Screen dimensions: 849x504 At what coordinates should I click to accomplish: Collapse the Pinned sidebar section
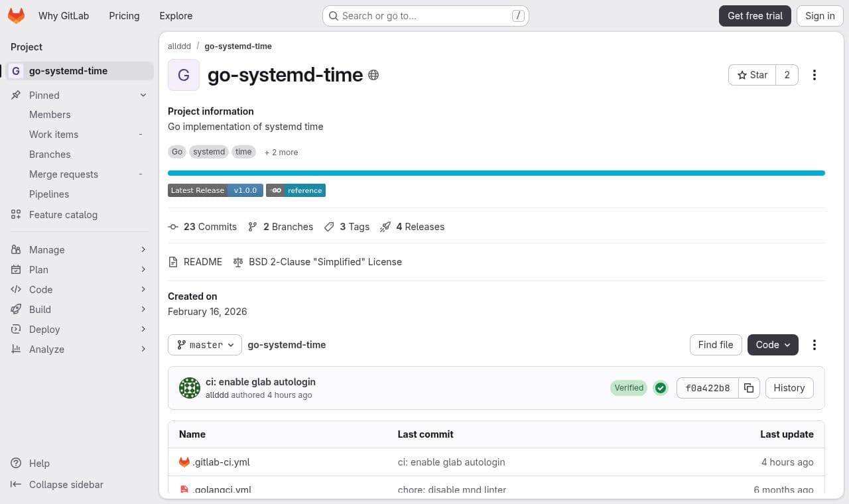coord(80,95)
